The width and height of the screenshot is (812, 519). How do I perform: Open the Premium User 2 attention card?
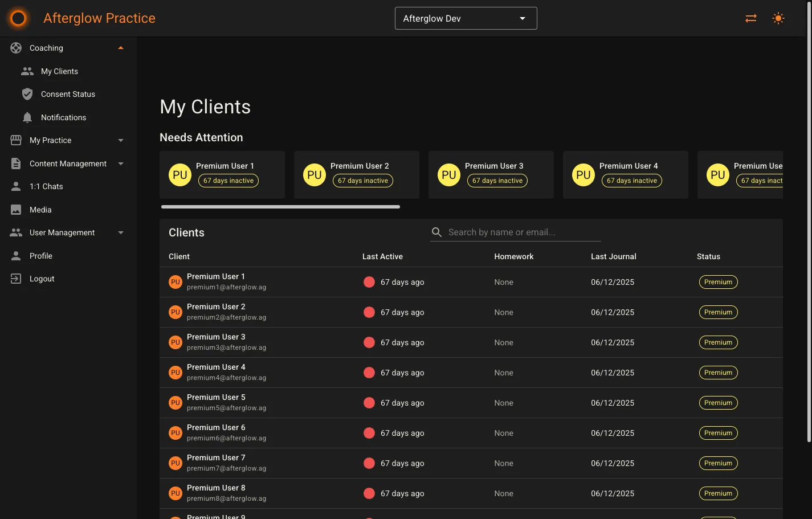[356, 174]
